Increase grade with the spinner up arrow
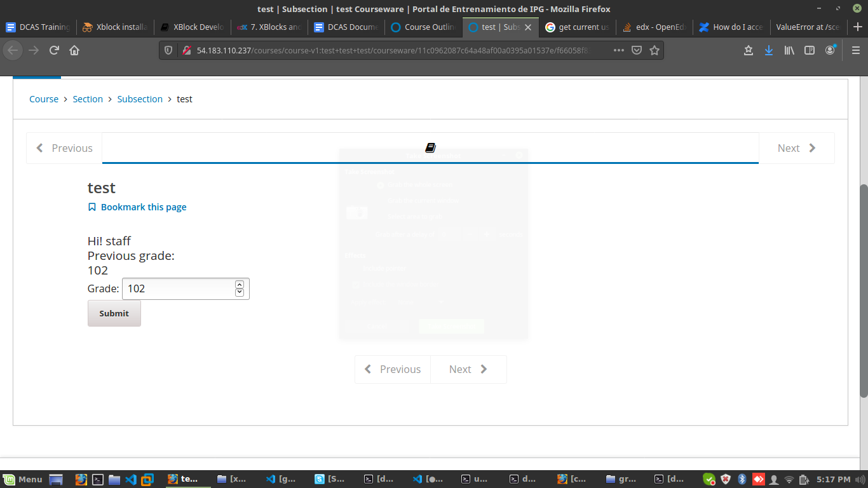The image size is (868, 488). click(x=240, y=285)
